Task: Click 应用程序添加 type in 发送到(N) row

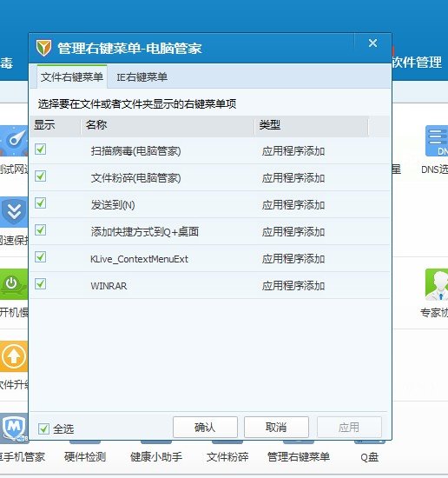Action: coord(293,205)
